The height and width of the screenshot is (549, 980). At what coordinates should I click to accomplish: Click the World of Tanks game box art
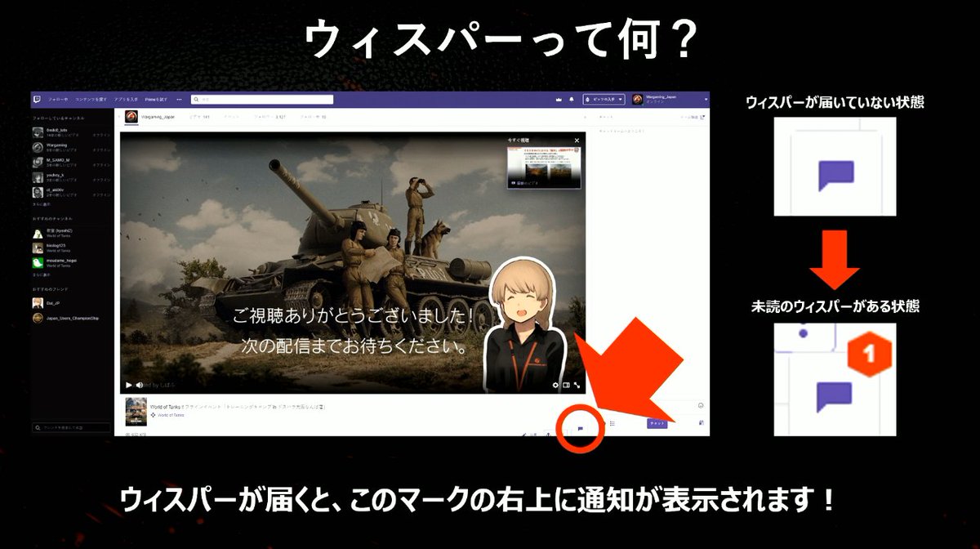pyautogui.click(x=136, y=411)
